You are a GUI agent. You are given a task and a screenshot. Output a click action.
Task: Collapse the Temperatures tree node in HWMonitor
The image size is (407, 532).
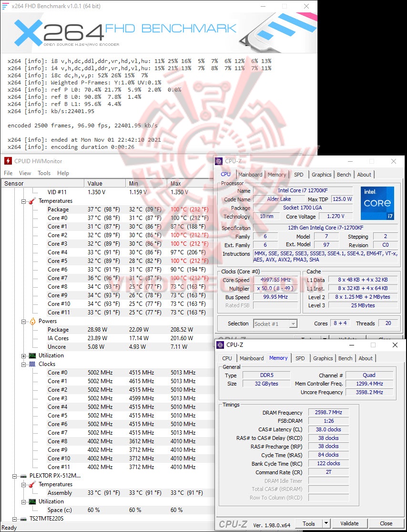[23, 201]
